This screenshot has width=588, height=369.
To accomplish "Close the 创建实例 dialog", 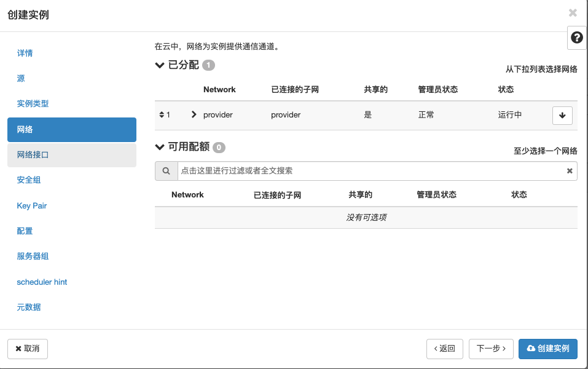I will (x=572, y=13).
